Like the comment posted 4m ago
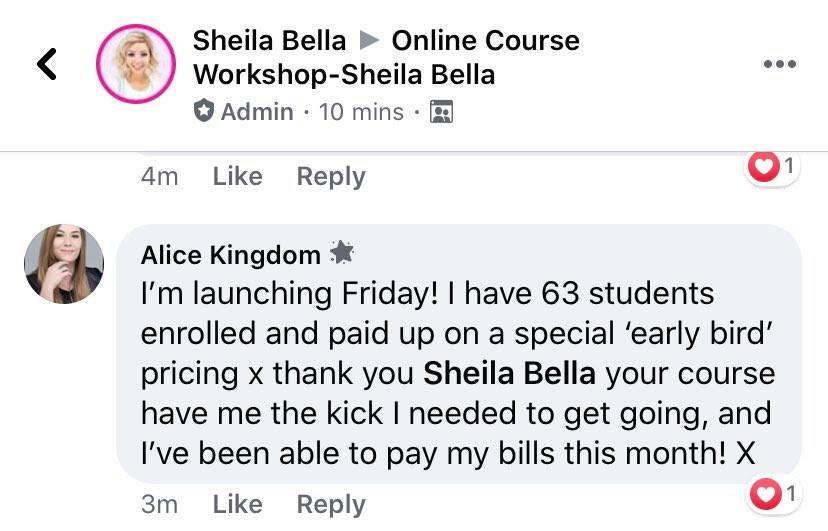828x531 pixels. tap(237, 177)
